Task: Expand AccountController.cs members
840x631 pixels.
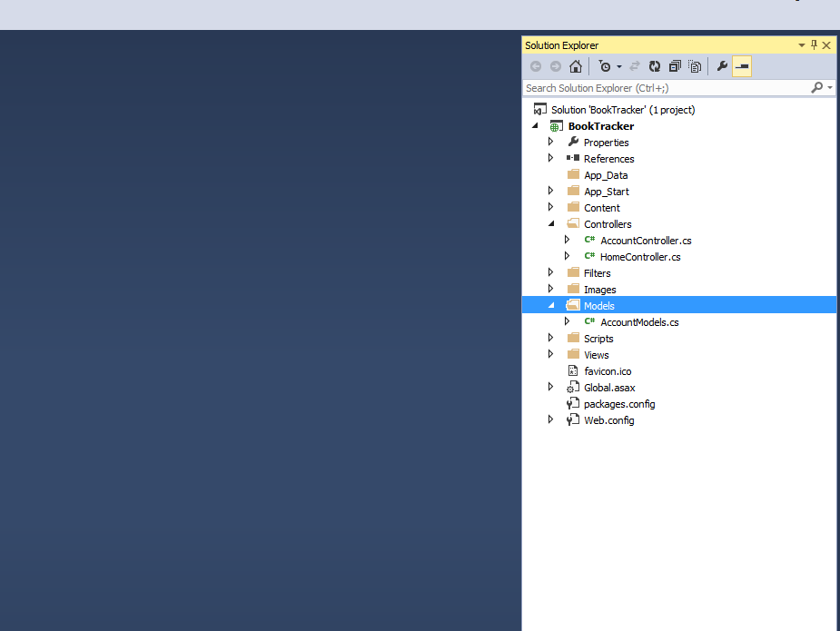Action: (x=567, y=240)
